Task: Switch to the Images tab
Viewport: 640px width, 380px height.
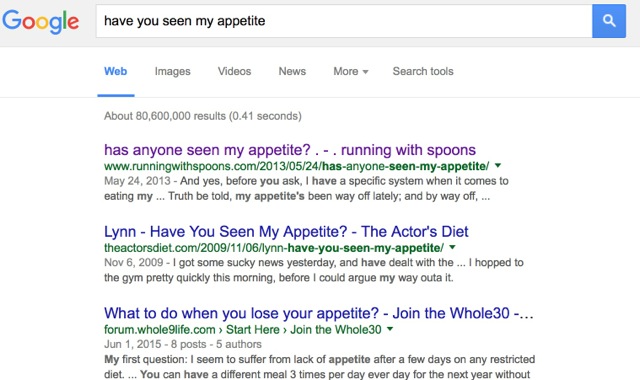Action: point(172,71)
